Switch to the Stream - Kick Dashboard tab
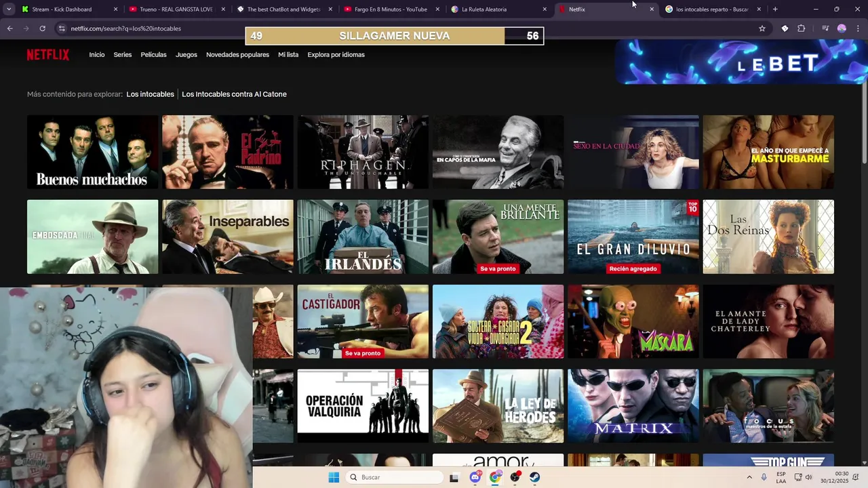 click(62, 9)
